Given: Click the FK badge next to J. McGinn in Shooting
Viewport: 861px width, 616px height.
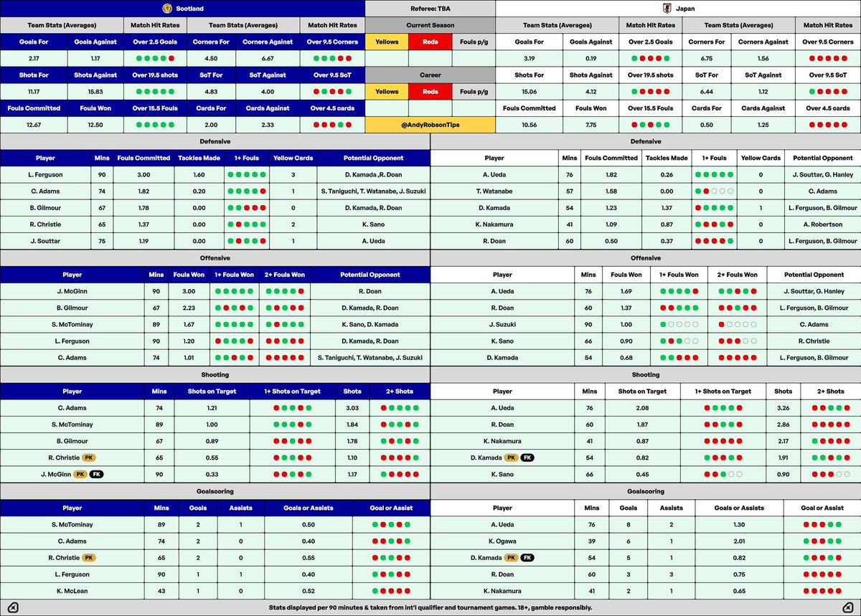Looking at the screenshot, I should coord(96,475).
